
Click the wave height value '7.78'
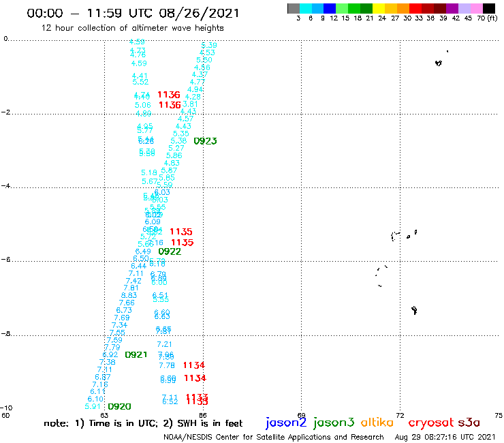tap(167, 365)
